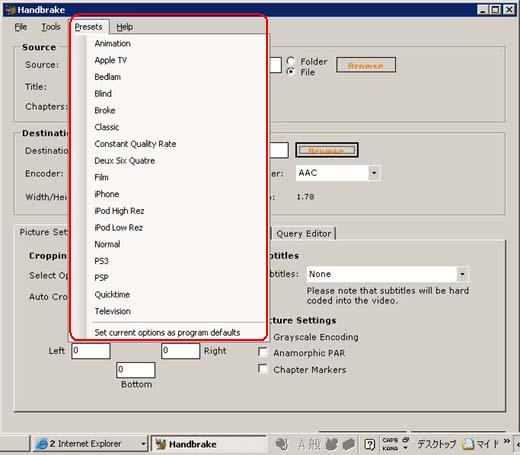Click the destination Browse button
The height and width of the screenshot is (455, 520).
coord(327,150)
